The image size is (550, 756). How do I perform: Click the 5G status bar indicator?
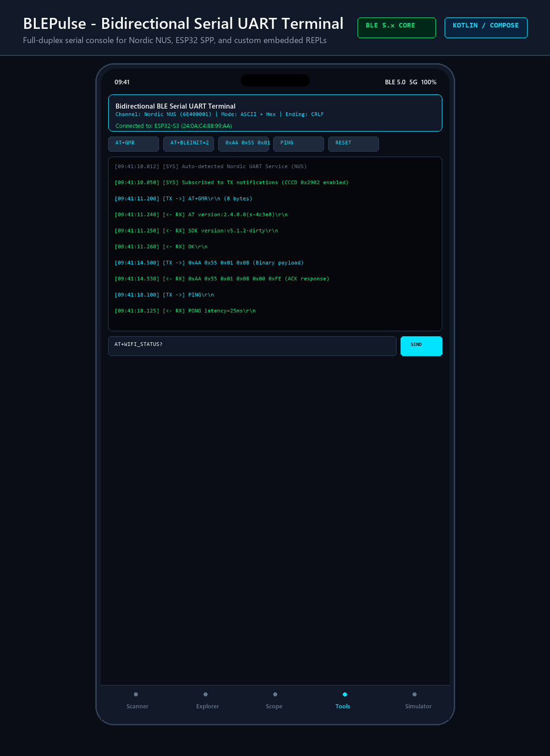point(413,82)
